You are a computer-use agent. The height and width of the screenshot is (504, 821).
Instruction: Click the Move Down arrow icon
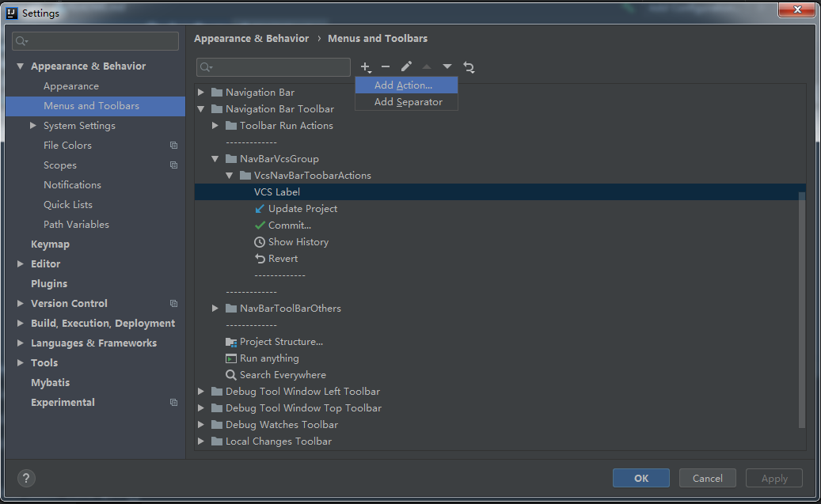[447, 67]
